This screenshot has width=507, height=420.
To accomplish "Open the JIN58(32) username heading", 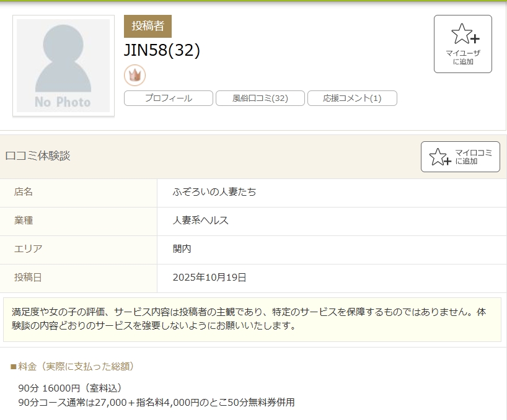I will point(162,51).
